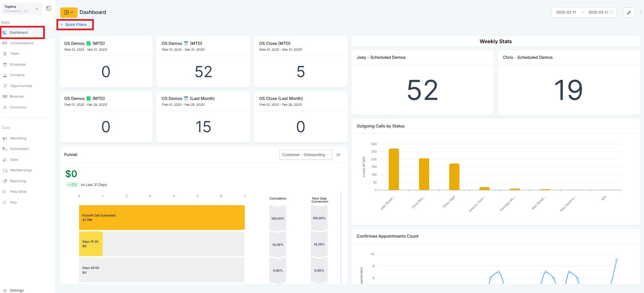
Task: Click the Chris - Scheduled Demos value 19
Action: (568, 90)
